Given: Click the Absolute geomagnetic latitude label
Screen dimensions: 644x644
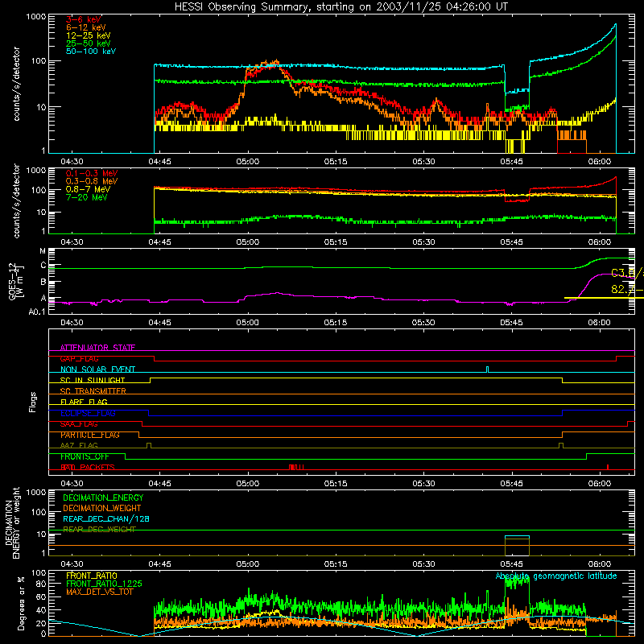Looking at the screenshot, I should click(x=556, y=576).
